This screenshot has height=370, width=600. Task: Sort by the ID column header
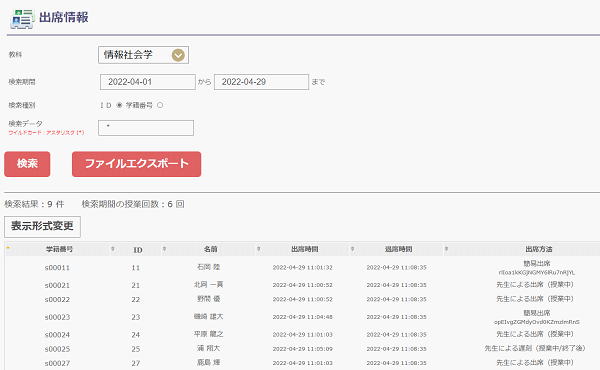[x=138, y=250]
